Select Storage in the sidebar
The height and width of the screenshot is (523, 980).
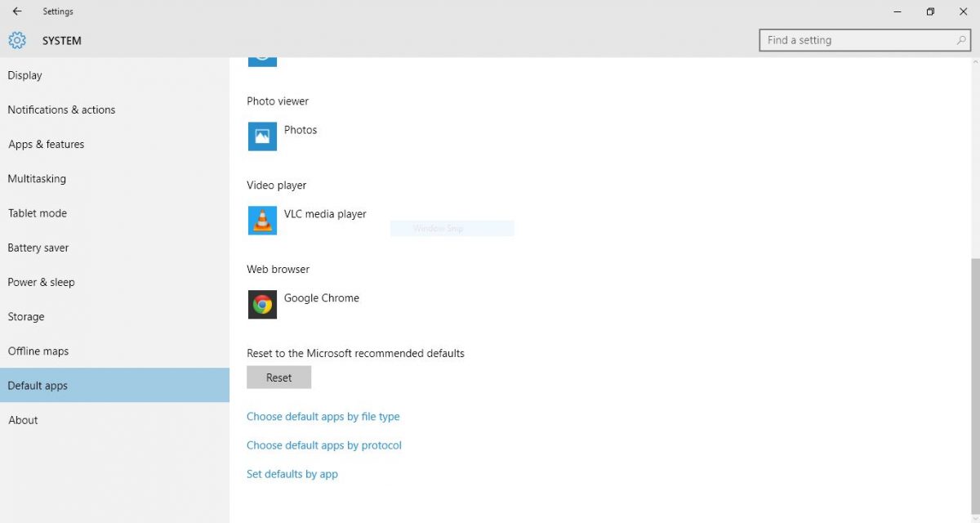(26, 317)
